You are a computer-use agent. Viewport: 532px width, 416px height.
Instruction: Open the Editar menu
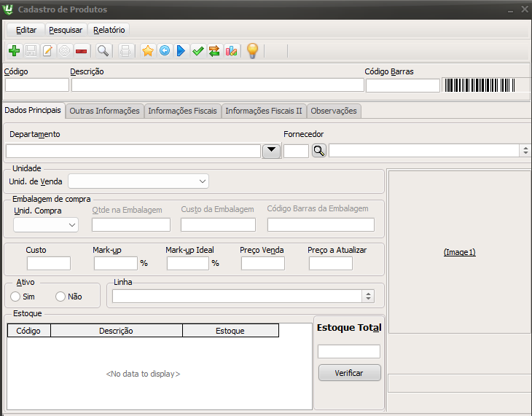click(x=26, y=30)
